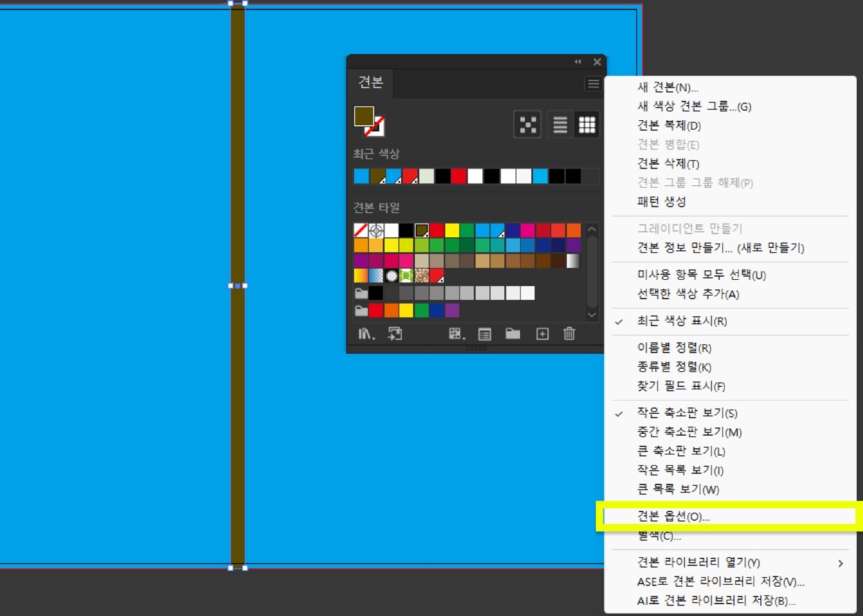Open the Show Swatch Kinds menu icon
The image size is (863, 616).
tap(457, 334)
